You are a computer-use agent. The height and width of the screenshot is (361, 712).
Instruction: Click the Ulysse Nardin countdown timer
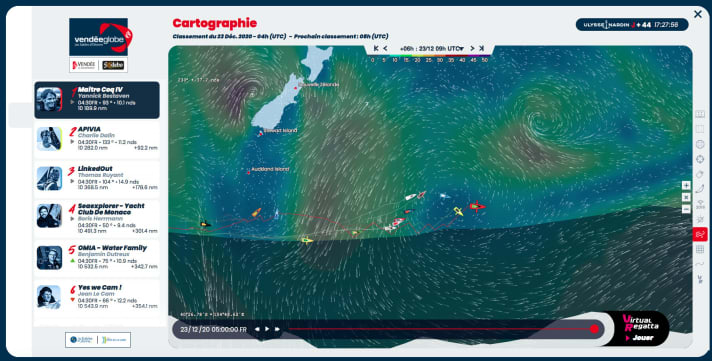point(632,25)
